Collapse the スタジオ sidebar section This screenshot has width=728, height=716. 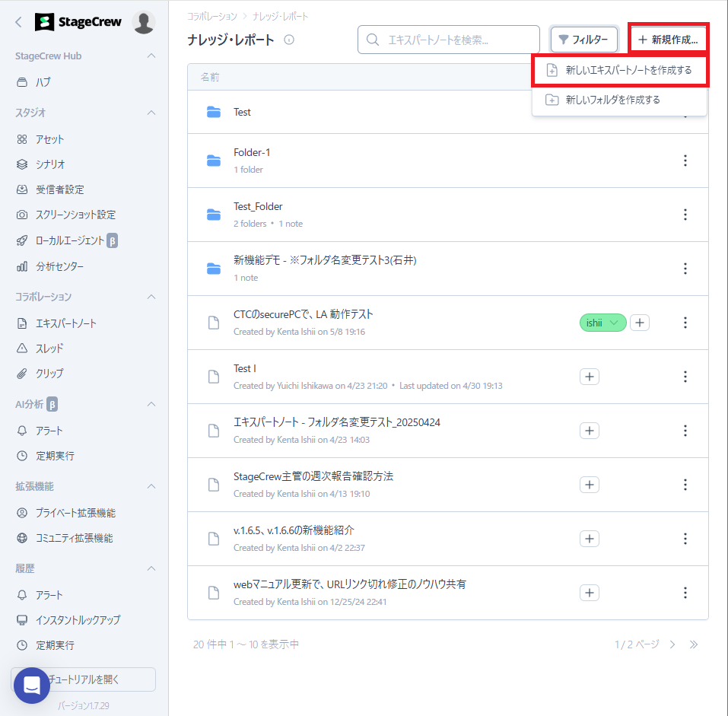pyautogui.click(x=151, y=113)
